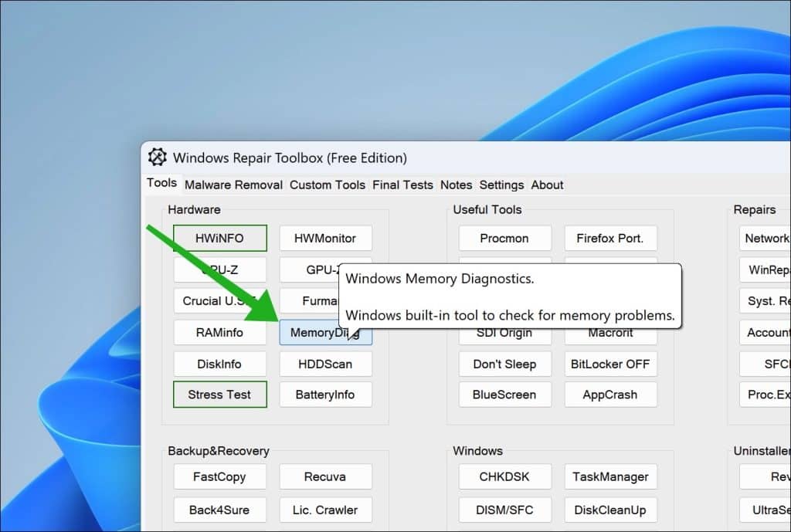Image resolution: width=791 pixels, height=532 pixels.
Task: Open the Custom Tools tab
Action: (x=328, y=185)
